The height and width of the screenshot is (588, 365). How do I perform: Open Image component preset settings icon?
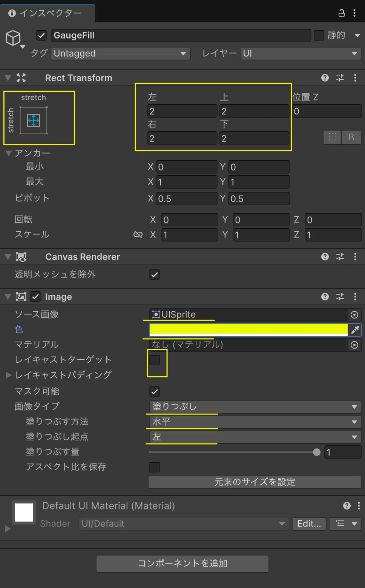coord(340,297)
